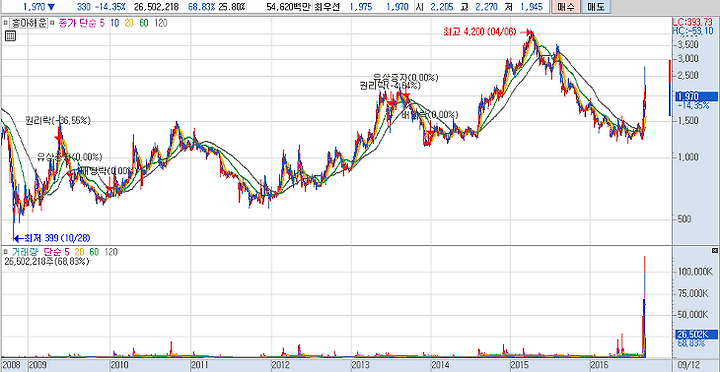Select the 60-day price moving average legend
The image size is (720, 372).
144,23
